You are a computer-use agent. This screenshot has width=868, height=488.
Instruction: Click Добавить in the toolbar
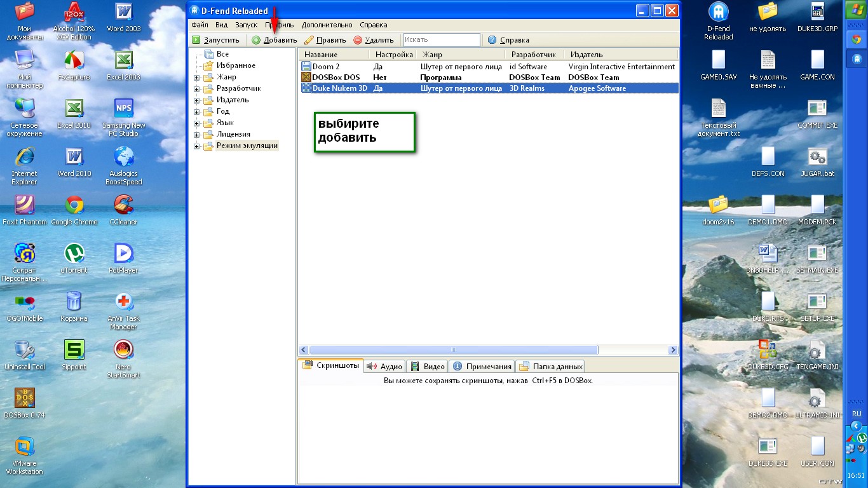coord(275,40)
